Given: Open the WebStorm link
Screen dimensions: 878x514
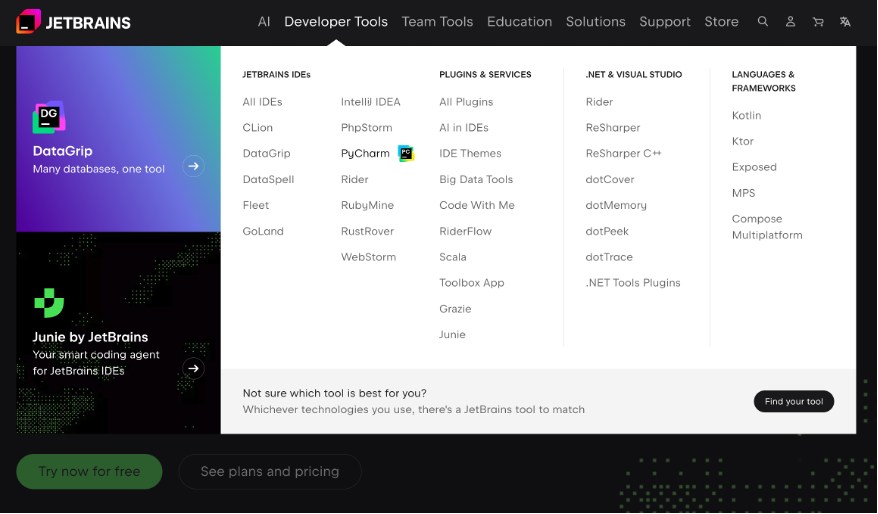Looking at the screenshot, I should (368, 257).
